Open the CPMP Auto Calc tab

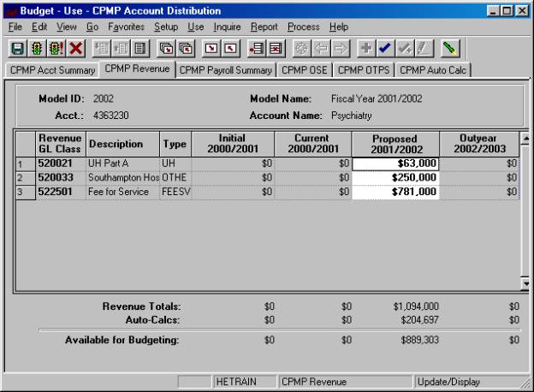[x=434, y=70]
